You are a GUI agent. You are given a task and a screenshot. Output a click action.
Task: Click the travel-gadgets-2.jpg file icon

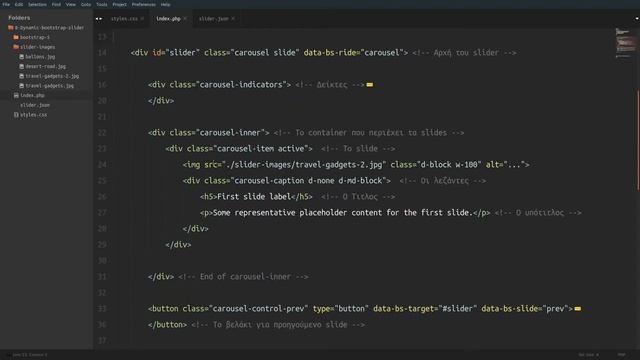[x=22, y=76]
